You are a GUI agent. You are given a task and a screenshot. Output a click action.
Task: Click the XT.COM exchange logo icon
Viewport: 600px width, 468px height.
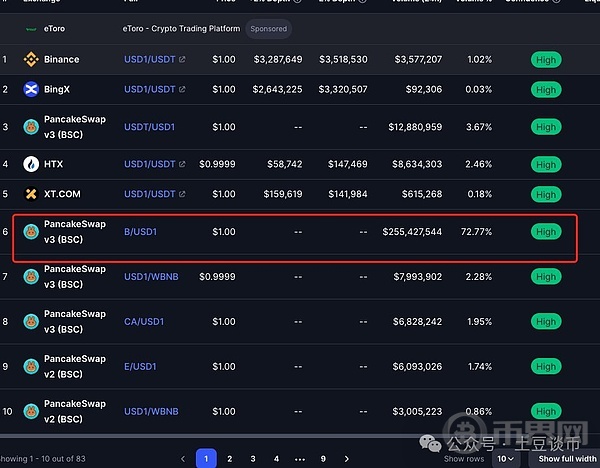31,194
